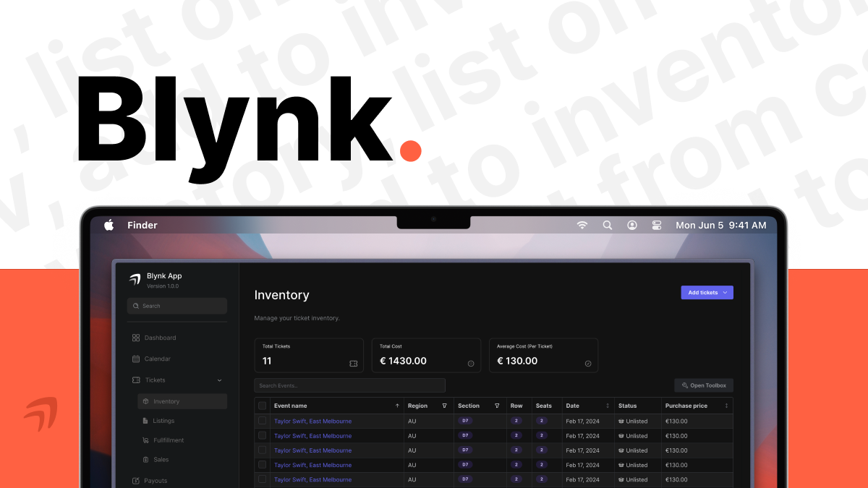Sort the Purchase price column
868x488 pixels.
(726, 406)
